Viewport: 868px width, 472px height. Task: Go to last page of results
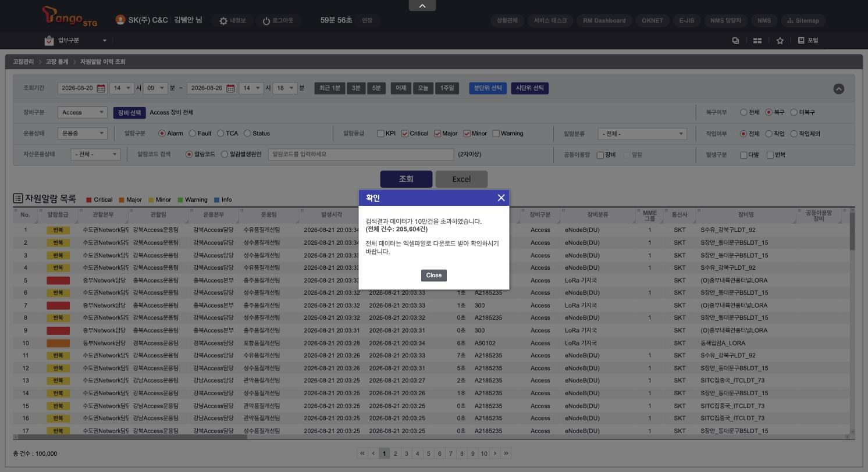tap(506, 453)
